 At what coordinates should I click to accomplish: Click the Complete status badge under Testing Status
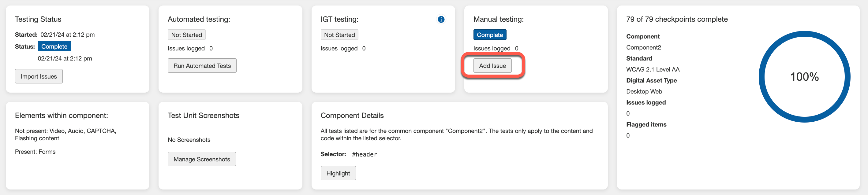click(x=54, y=46)
